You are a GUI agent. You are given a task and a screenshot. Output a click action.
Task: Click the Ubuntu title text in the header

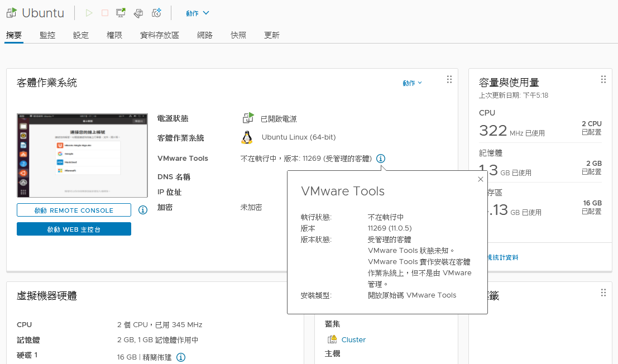click(43, 13)
